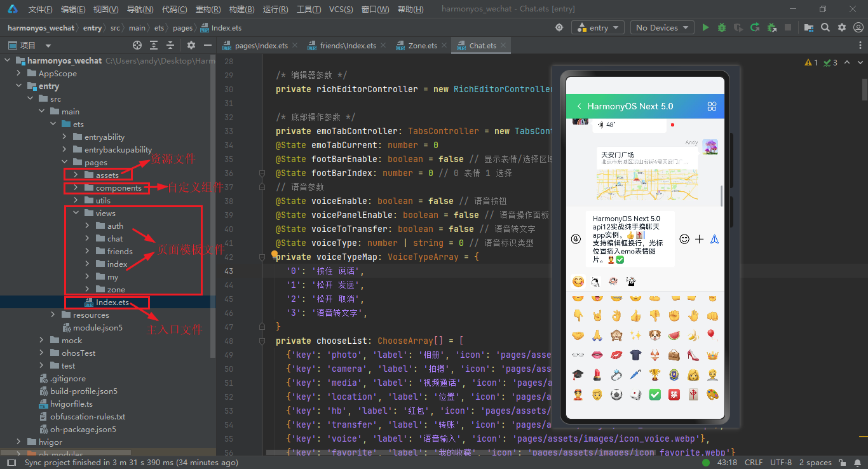
Task: Click locate opened file crosshair in project panel
Action: point(137,46)
